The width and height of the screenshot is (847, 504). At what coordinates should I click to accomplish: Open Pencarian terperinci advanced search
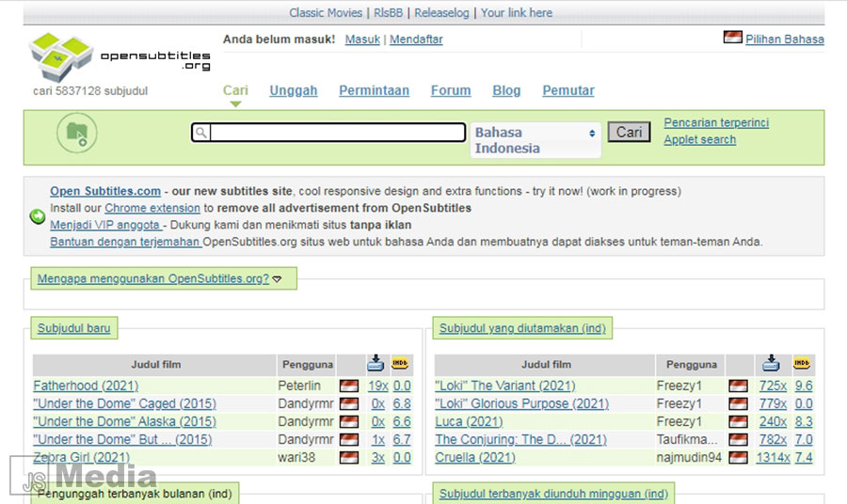[716, 122]
